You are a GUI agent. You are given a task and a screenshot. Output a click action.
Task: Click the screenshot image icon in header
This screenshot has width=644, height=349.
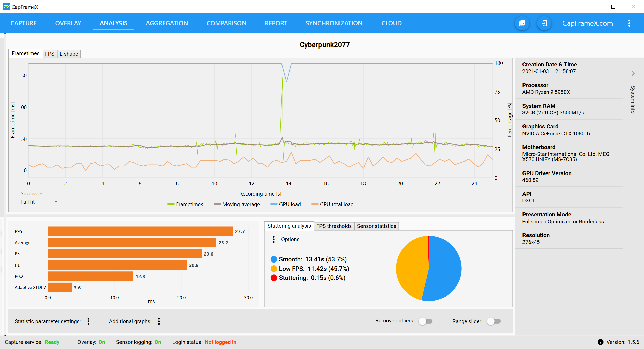coord(522,23)
